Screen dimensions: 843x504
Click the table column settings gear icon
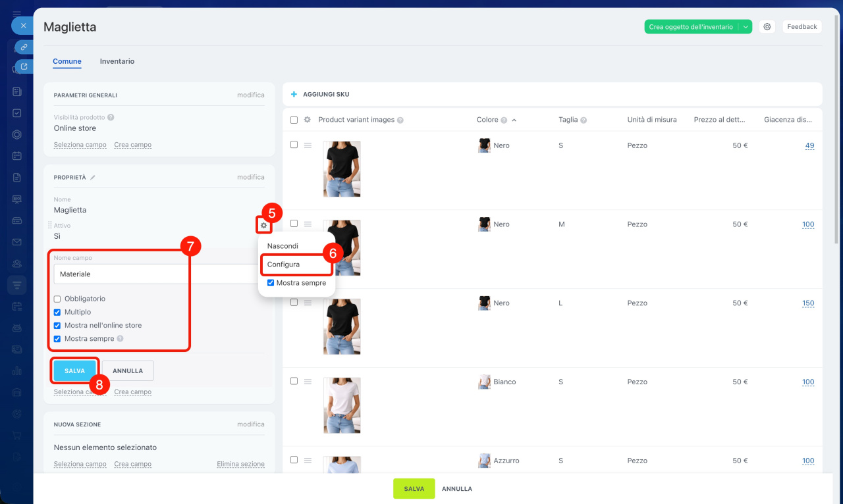pos(307,120)
